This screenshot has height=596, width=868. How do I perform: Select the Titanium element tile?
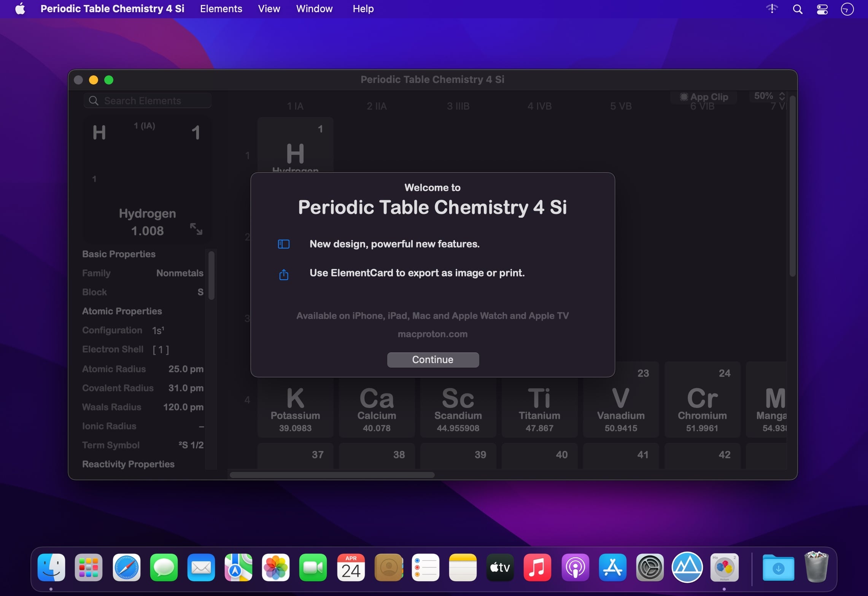[x=540, y=407]
